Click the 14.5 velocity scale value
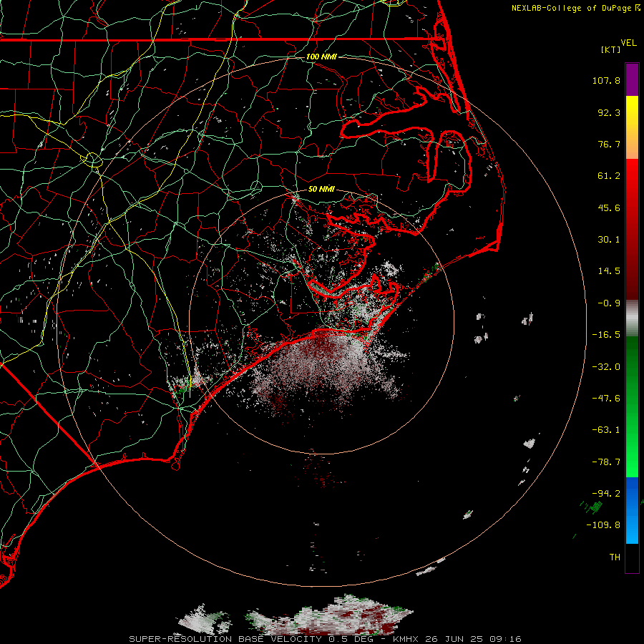Image resolution: width=644 pixels, height=644 pixels. click(x=609, y=271)
